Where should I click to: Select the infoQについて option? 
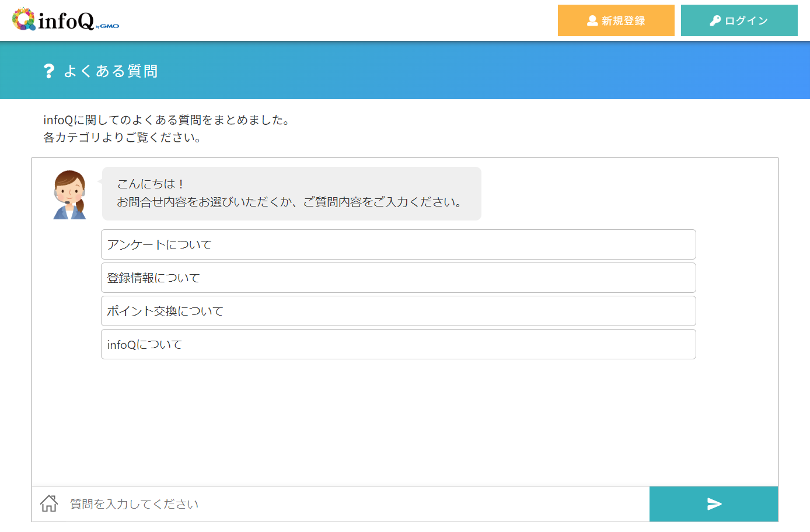[x=398, y=344]
